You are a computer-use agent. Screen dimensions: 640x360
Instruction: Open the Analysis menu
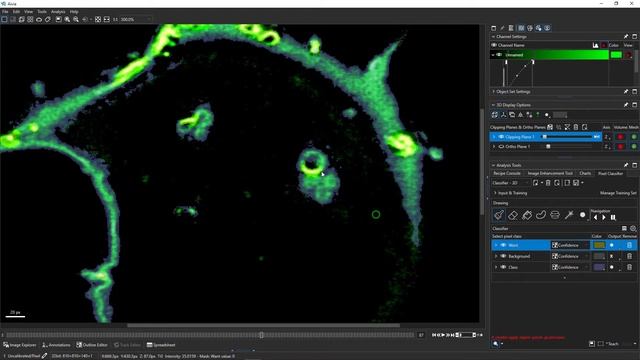pos(58,12)
